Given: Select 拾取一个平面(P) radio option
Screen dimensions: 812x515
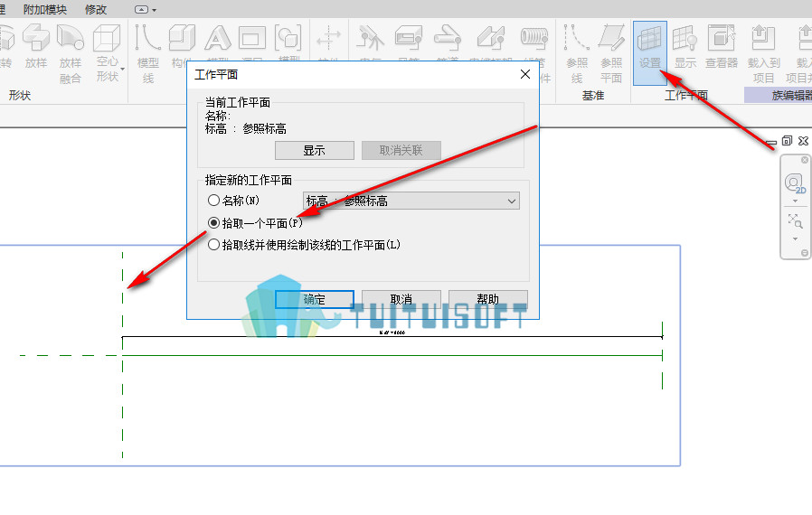Looking at the screenshot, I should [255, 223].
